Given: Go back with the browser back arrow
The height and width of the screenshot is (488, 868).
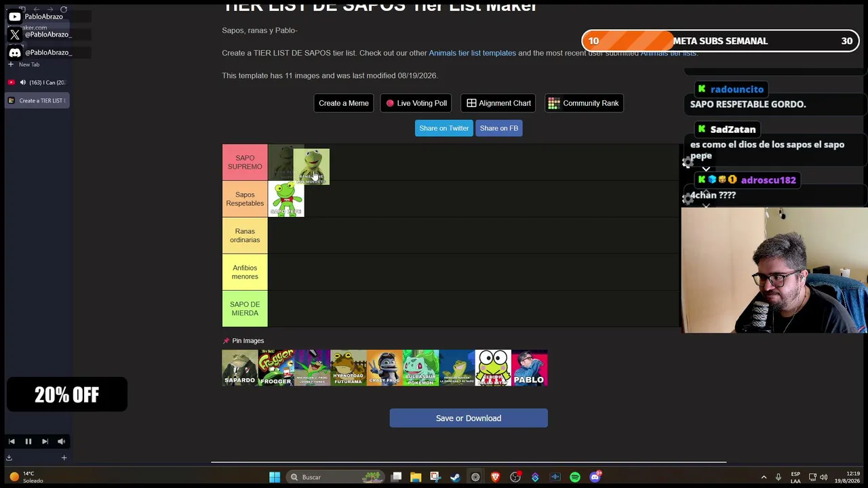Looking at the screenshot, I should [x=37, y=9].
